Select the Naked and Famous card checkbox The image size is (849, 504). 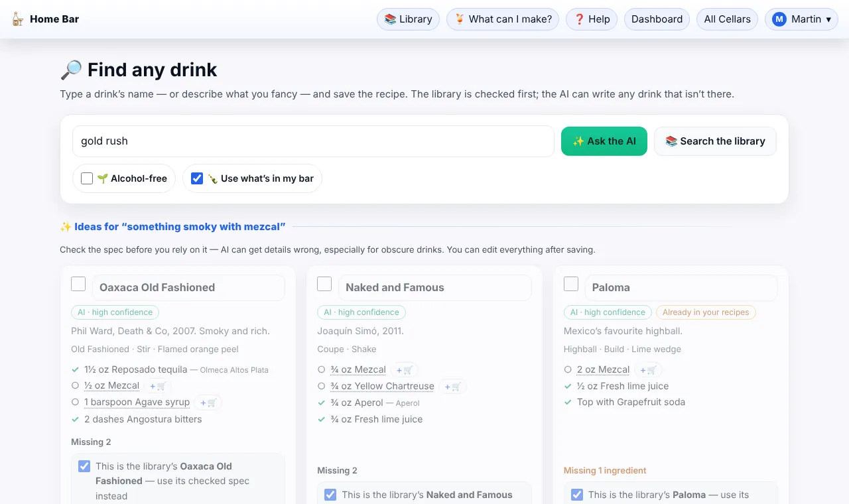324,284
